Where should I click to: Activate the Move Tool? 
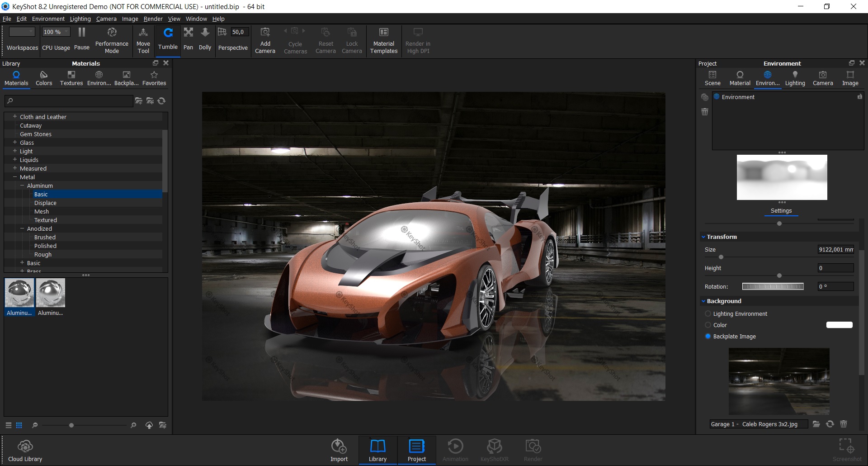click(143, 40)
